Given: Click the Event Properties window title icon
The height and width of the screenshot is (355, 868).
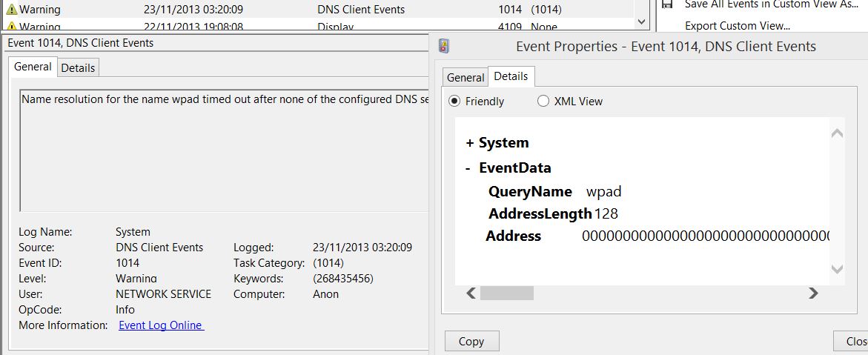Looking at the screenshot, I should (444, 47).
